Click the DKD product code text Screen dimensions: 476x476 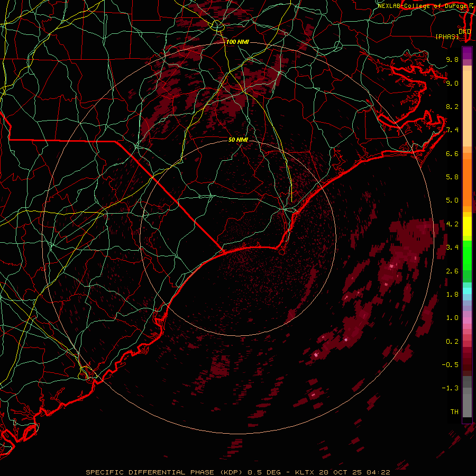point(464,31)
